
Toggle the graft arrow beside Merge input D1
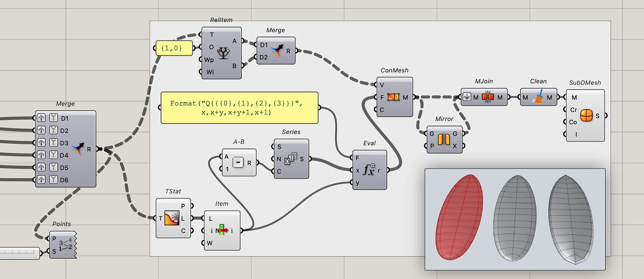[x=42, y=118]
